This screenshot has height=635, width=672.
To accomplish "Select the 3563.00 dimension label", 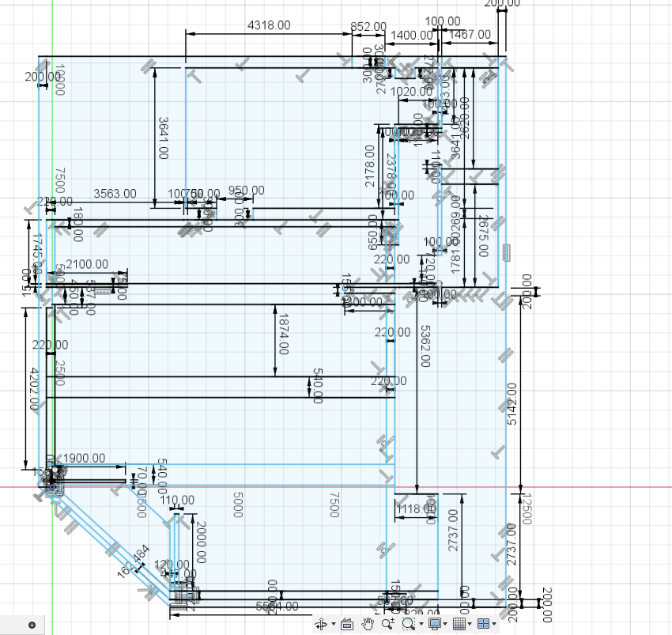I will coord(115,194).
